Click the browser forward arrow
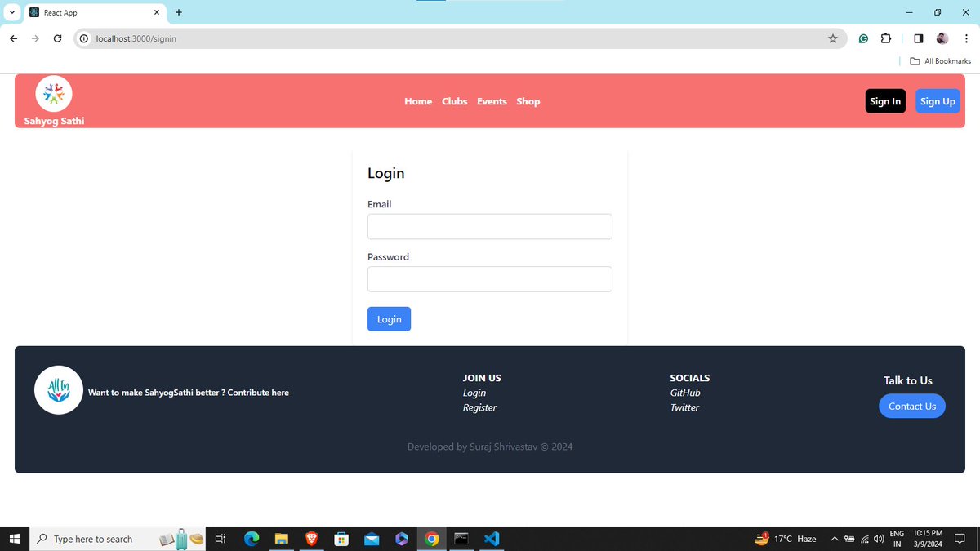This screenshot has height=551, width=980. tap(35, 38)
